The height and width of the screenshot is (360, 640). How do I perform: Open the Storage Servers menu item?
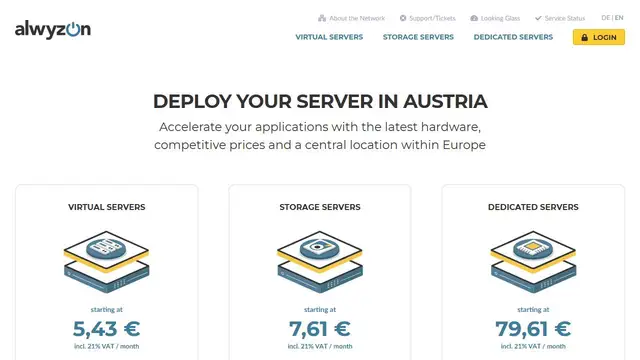tap(418, 37)
